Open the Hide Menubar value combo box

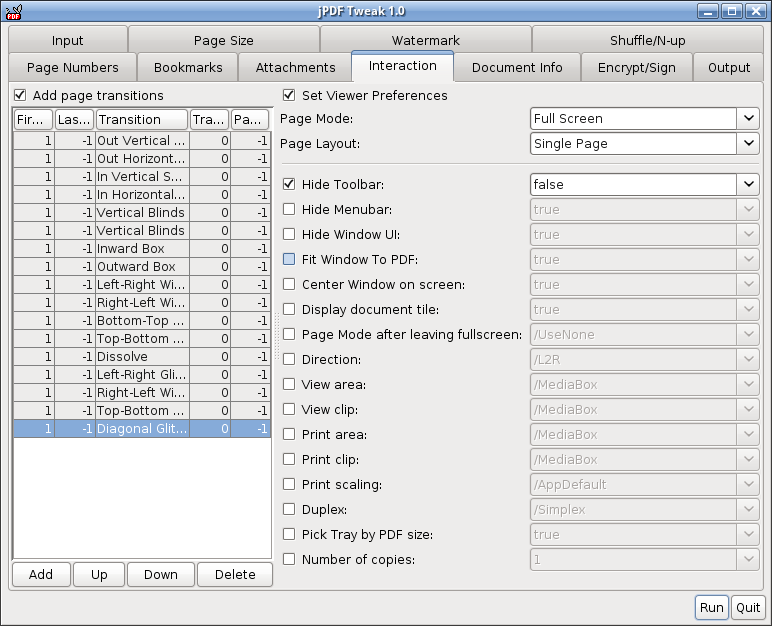tap(644, 209)
